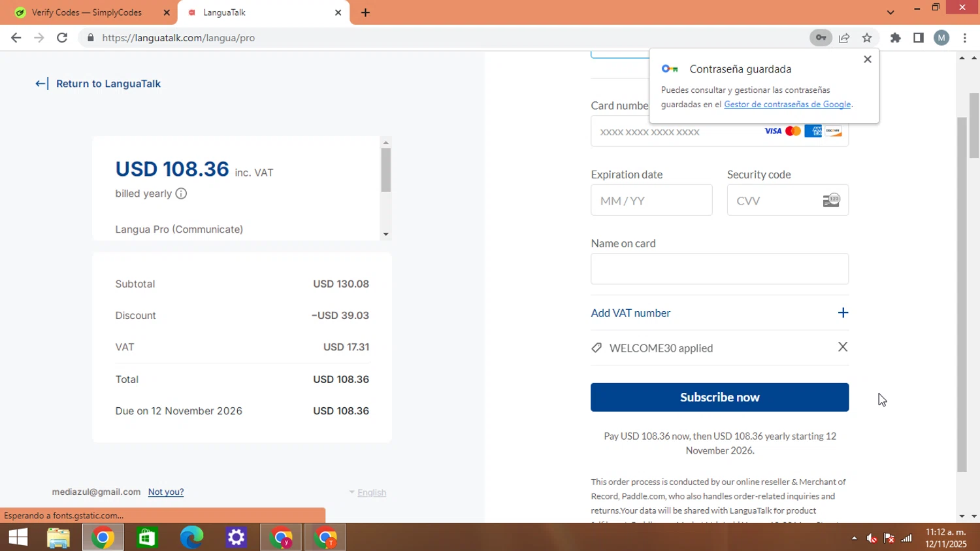Open the Chrome profile avatar M
Screen dimensions: 980x551
coord(941,38)
